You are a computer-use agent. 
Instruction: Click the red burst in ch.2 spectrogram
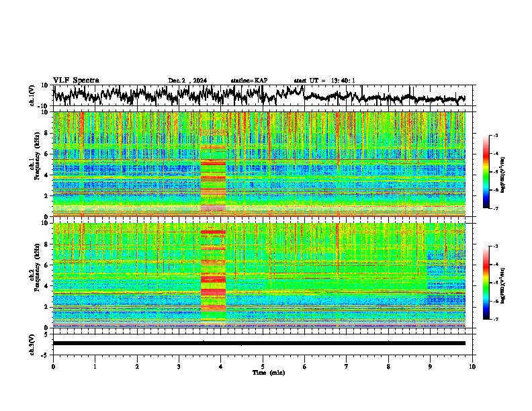[x=213, y=275]
